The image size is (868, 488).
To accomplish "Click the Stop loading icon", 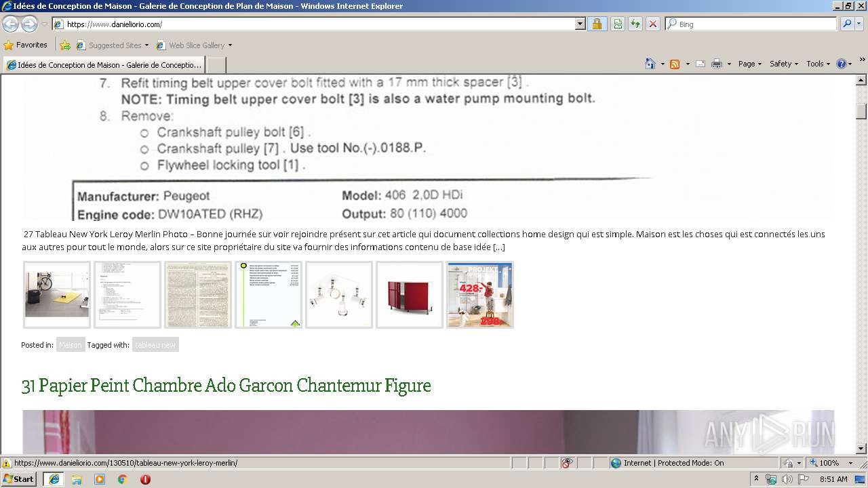I will point(653,24).
